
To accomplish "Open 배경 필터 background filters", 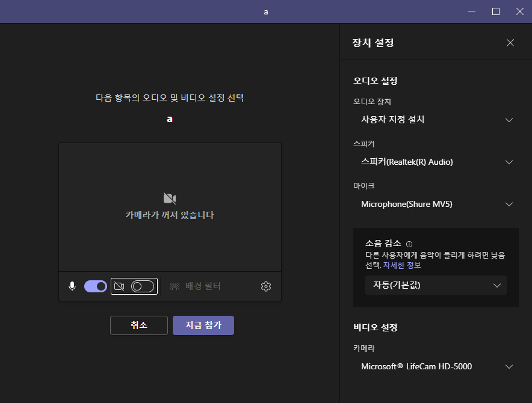I will [x=203, y=286].
